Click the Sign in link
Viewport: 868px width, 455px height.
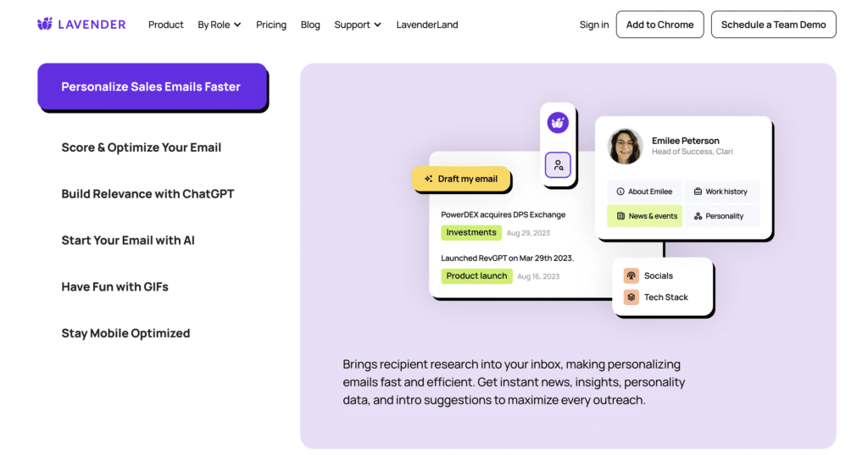point(594,25)
